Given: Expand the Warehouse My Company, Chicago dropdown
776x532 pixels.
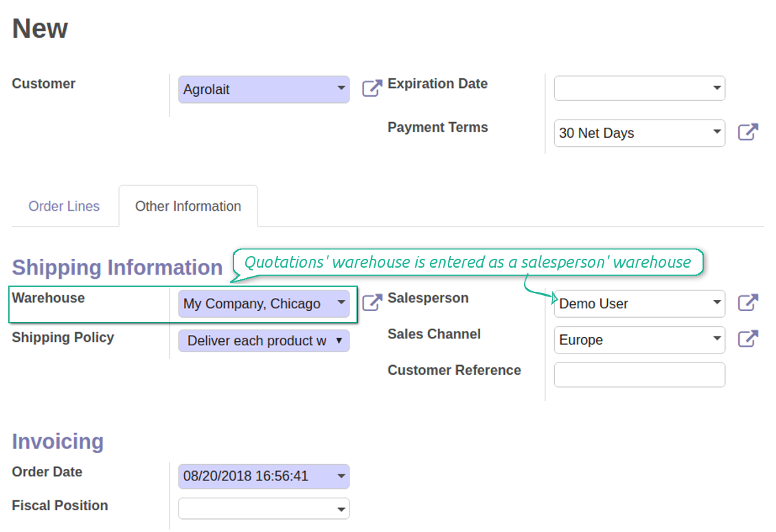Looking at the screenshot, I should [341, 302].
